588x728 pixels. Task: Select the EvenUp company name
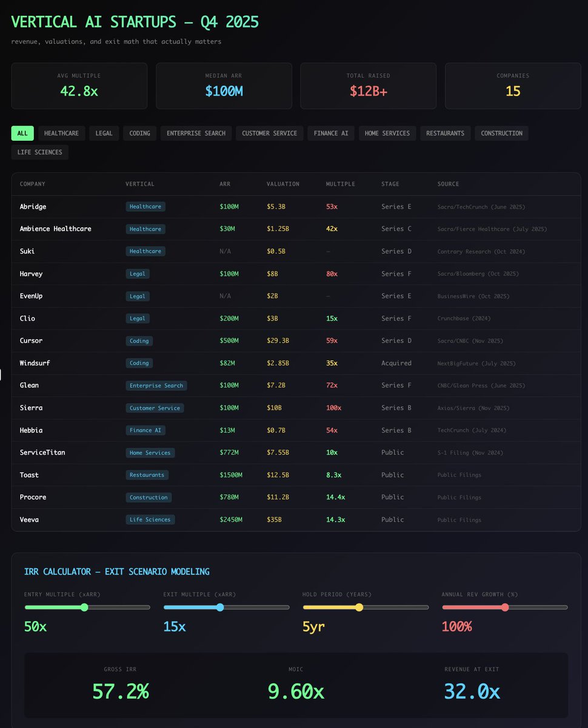pyautogui.click(x=32, y=296)
